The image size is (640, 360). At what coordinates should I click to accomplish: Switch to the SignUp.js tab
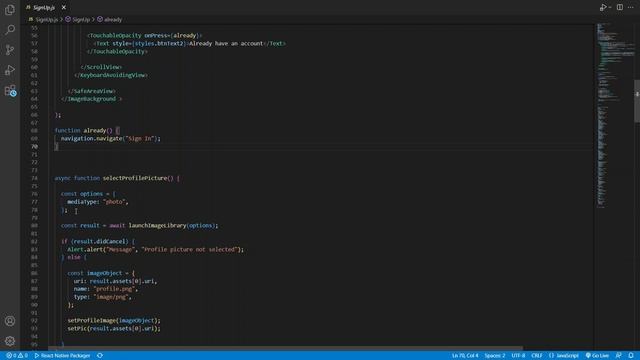[x=44, y=7]
